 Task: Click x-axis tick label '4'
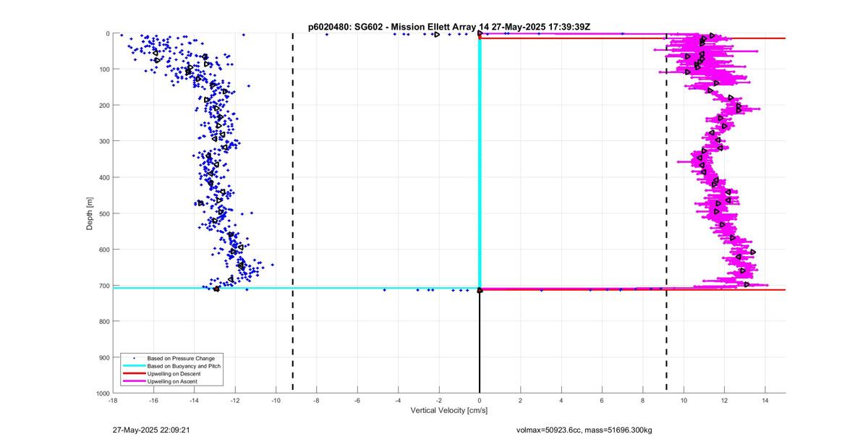561,400
